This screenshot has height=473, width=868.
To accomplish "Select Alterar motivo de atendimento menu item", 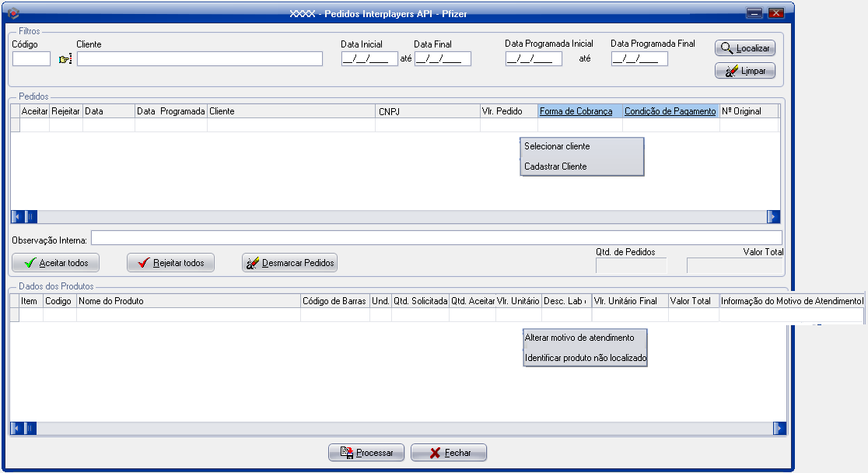I will coord(579,338).
